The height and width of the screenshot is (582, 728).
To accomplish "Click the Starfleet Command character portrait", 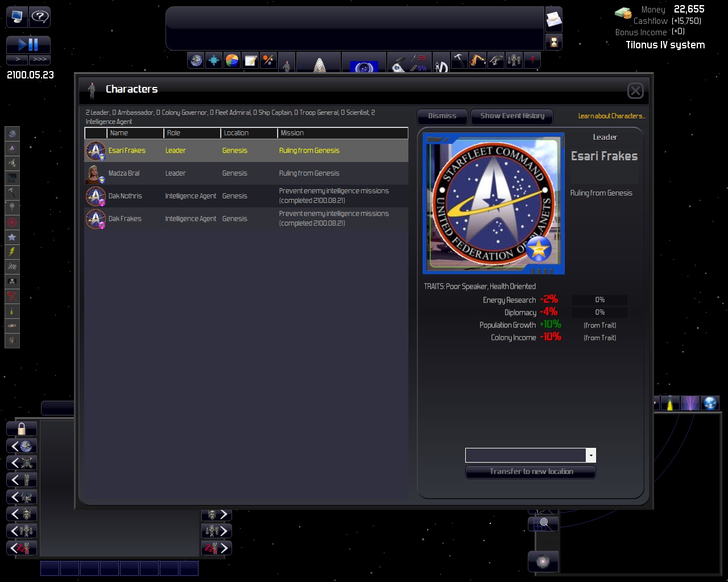I will pos(494,203).
